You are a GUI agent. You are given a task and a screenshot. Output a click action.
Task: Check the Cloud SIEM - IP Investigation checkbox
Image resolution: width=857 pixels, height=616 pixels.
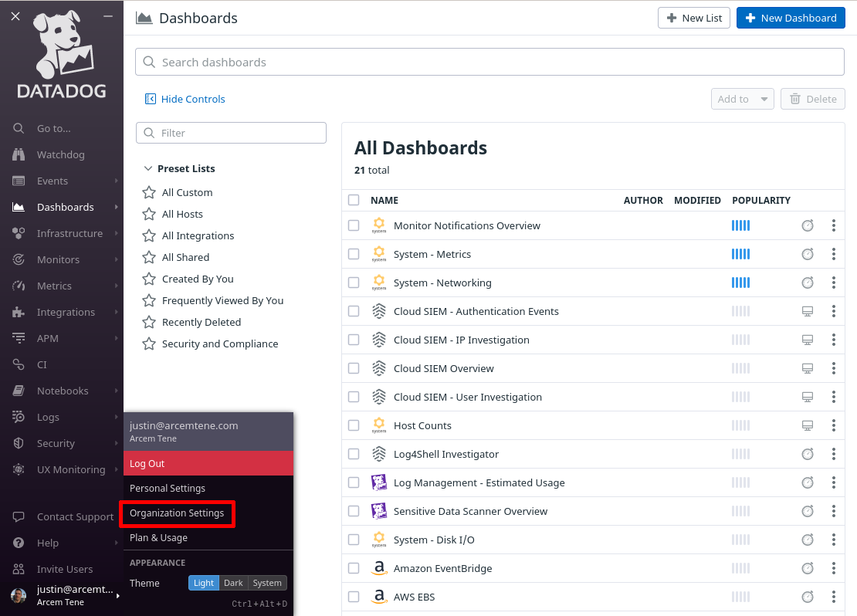[x=354, y=340]
